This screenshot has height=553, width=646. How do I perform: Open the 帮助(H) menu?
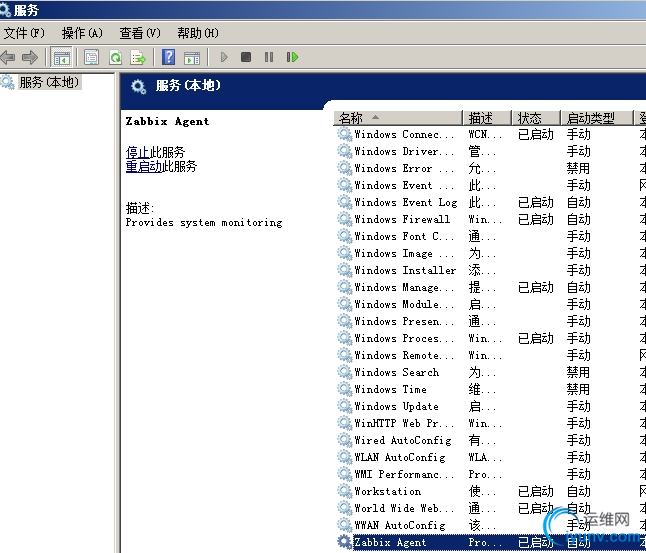pos(198,33)
